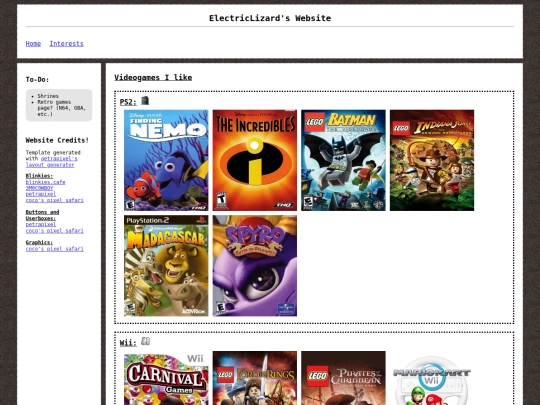Open coco's pixel safari under Blinkies
Viewport: 540px width, 405px height.
pyautogui.click(x=54, y=200)
